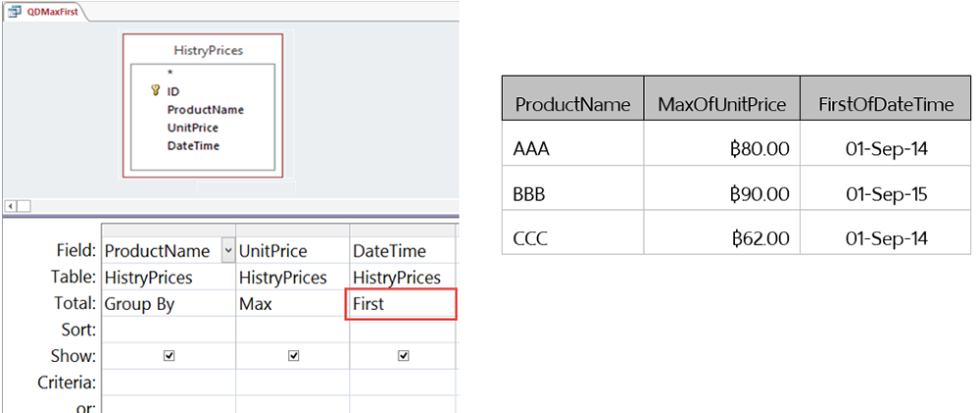Select DateTime in the HistryPrices field list
This screenshot has height=413, width=980.
coord(193,145)
